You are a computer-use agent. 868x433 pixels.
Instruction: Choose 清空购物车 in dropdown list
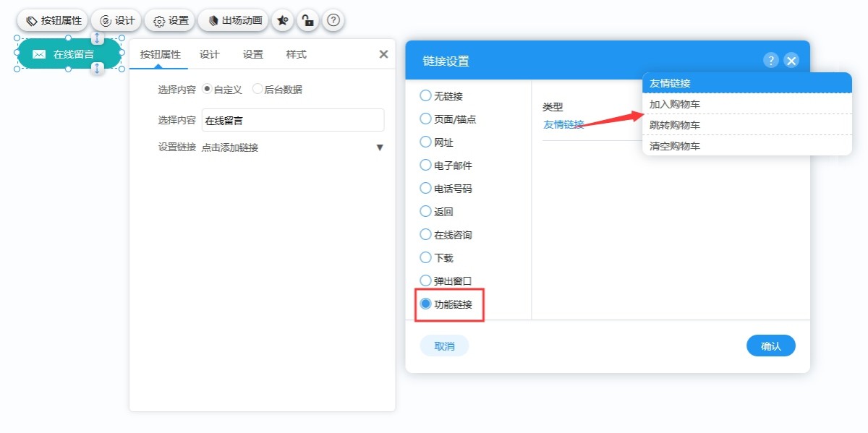747,146
